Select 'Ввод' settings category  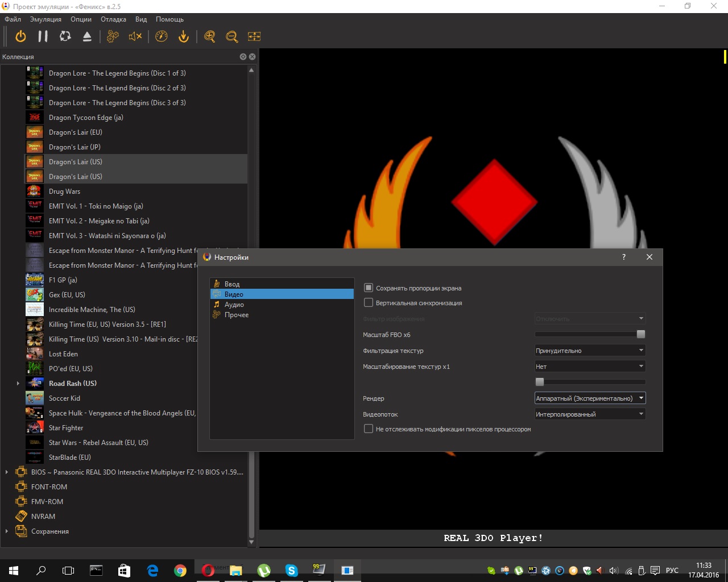(x=232, y=284)
